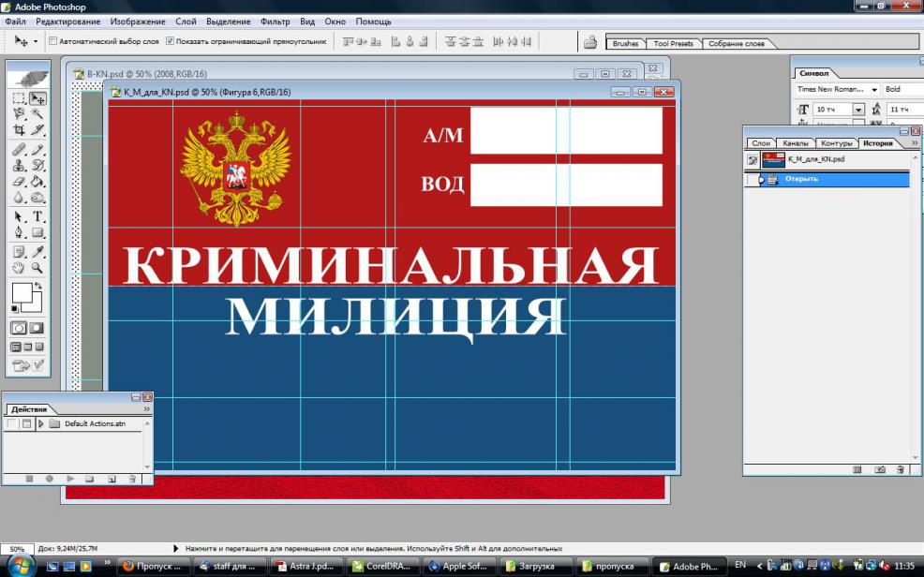
Task: Select the Pen tool
Action: point(19,232)
